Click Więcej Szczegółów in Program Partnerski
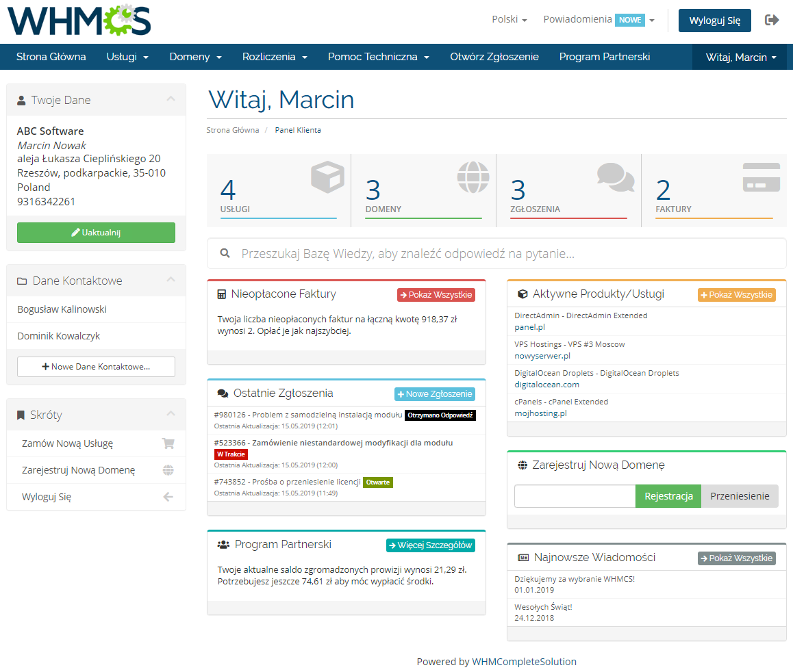The image size is (793, 672). pyautogui.click(x=431, y=545)
